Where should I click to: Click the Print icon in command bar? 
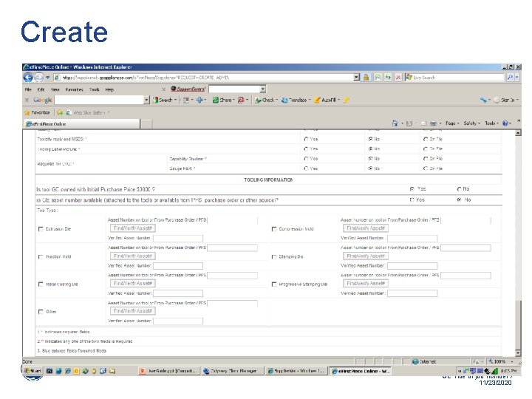coord(433,123)
